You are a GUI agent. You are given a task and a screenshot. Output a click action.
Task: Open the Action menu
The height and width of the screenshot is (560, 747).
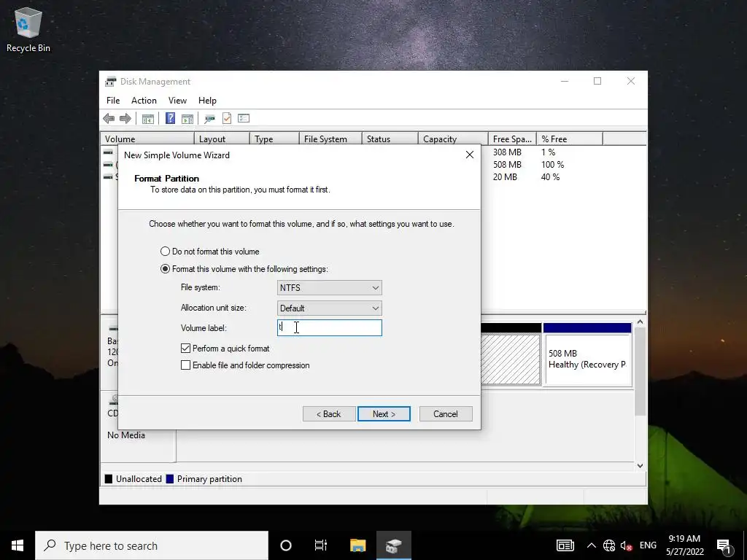point(144,101)
